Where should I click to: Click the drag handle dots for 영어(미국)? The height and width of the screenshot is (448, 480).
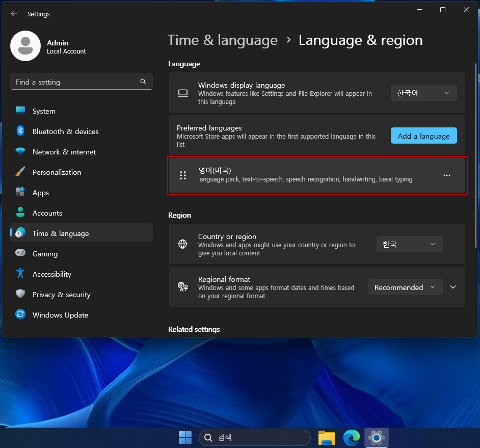click(x=183, y=175)
